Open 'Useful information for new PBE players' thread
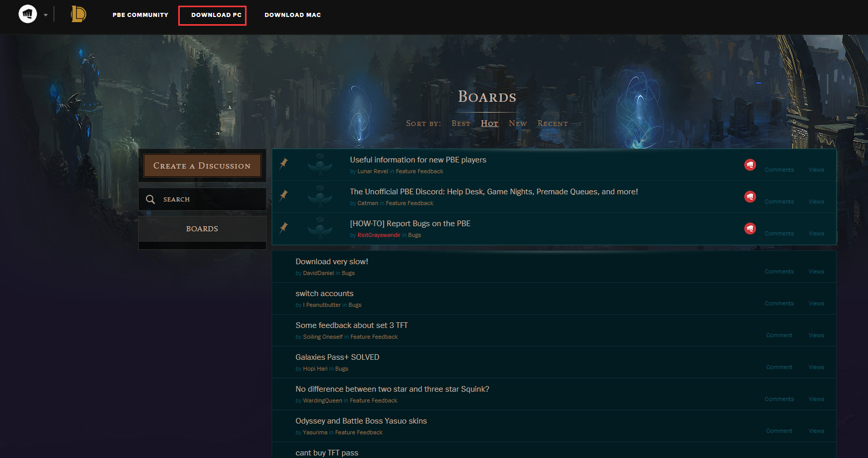868x458 pixels. tap(418, 160)
